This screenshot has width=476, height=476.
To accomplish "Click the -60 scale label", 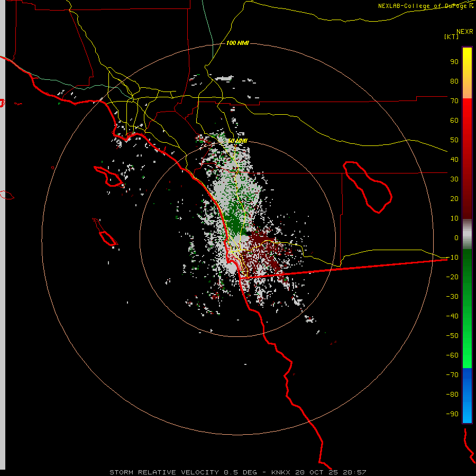I will [452, 355].
